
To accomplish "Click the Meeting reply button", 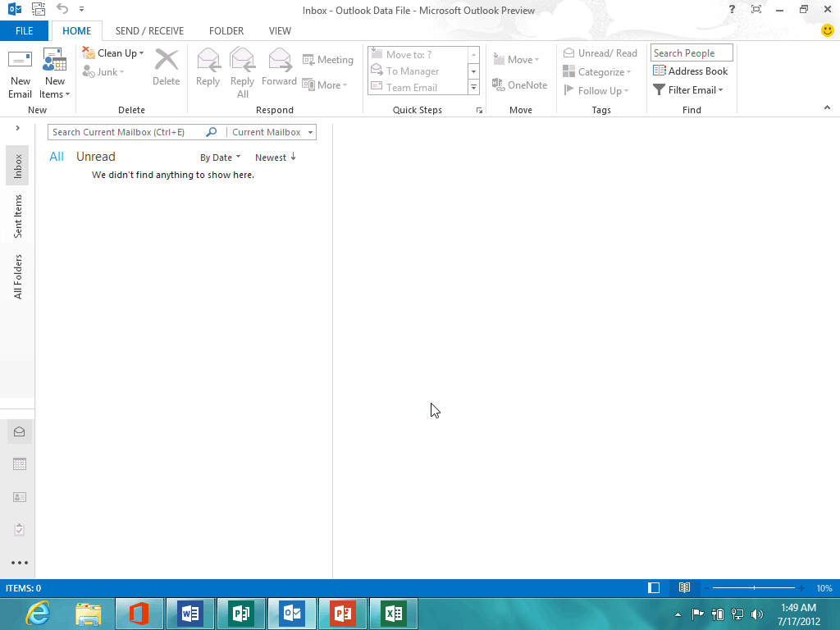I will pos(328,59).
